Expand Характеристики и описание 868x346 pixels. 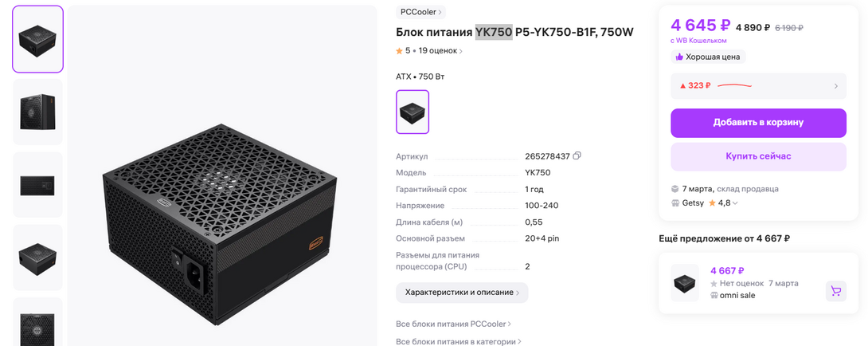462,293
